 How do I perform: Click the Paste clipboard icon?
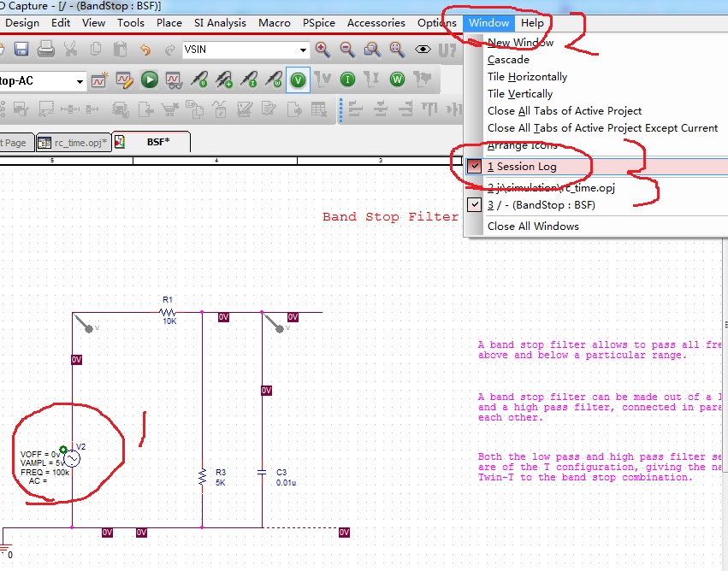point(121,50)
